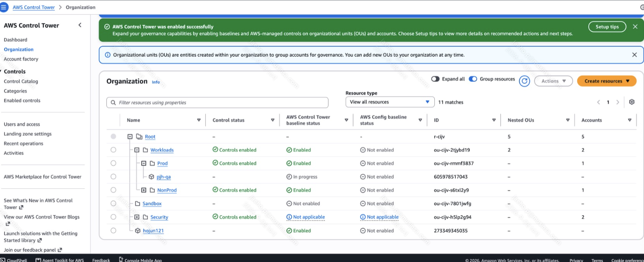Expand the NonProd OU node
The height and width of the screenshot is (262, 644).
(144, 190)
